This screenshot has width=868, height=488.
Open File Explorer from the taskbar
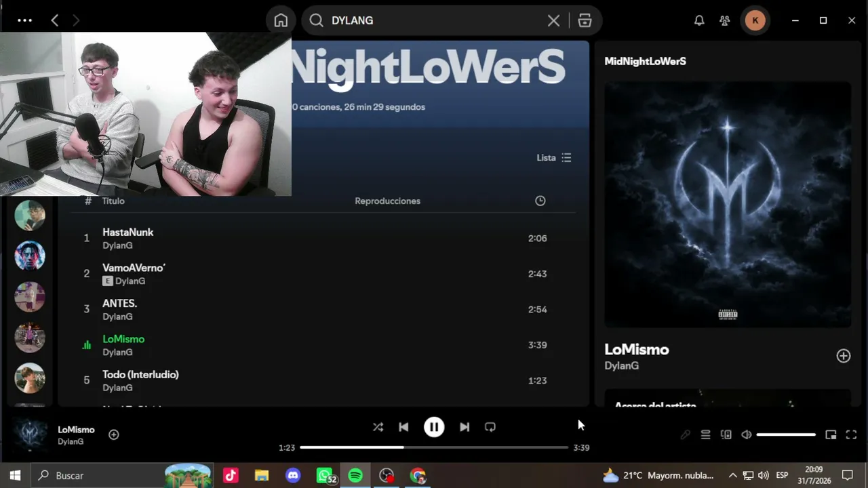[262, 475]
